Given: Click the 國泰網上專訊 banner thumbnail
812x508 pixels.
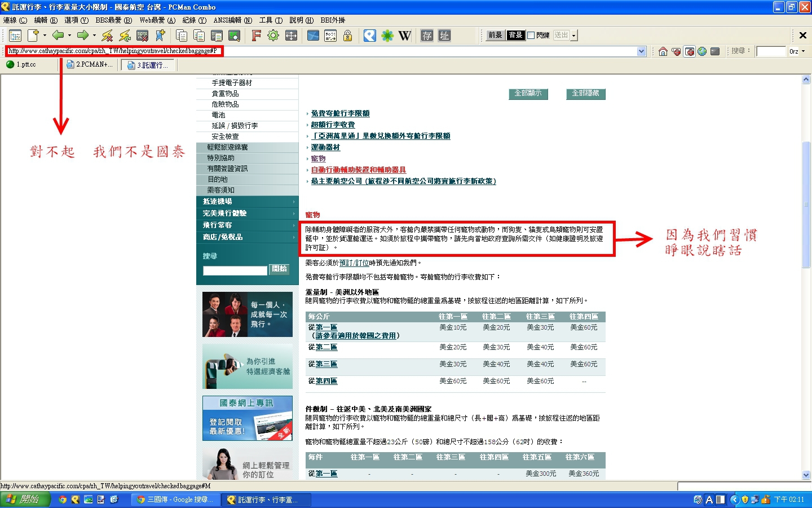Looking at the screenshot, I should 248,418.
